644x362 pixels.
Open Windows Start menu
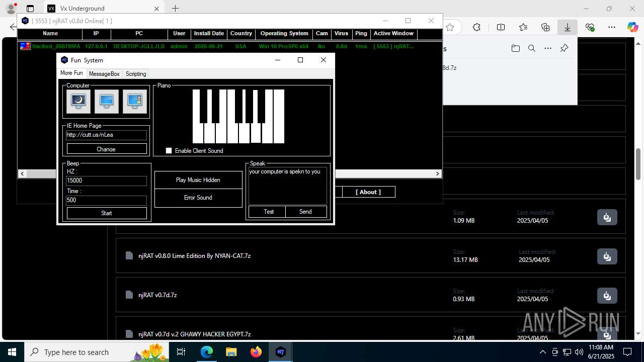[x=12, y=352]
